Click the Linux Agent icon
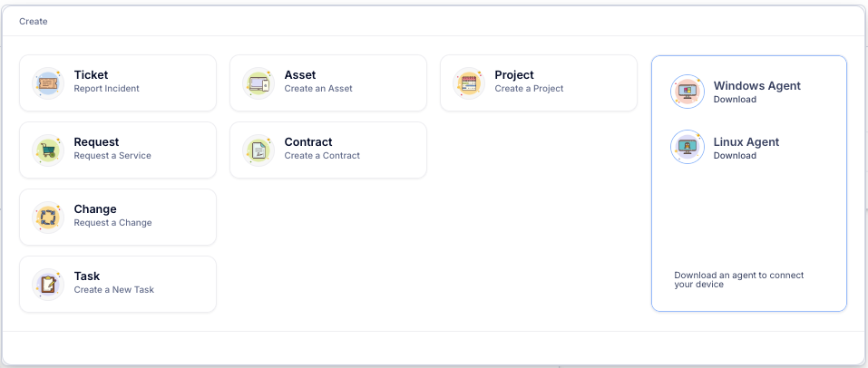 tap(687, 147)
